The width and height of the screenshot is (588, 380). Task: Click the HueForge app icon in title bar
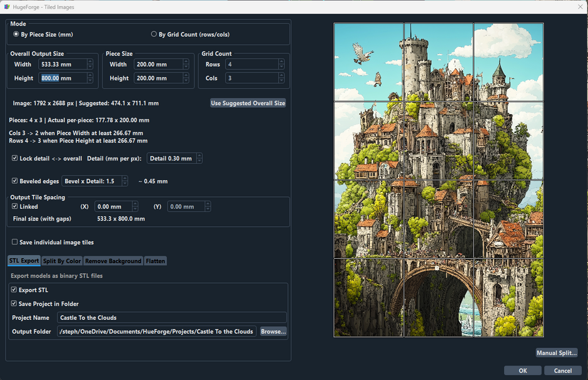click(x=8, y=7)
